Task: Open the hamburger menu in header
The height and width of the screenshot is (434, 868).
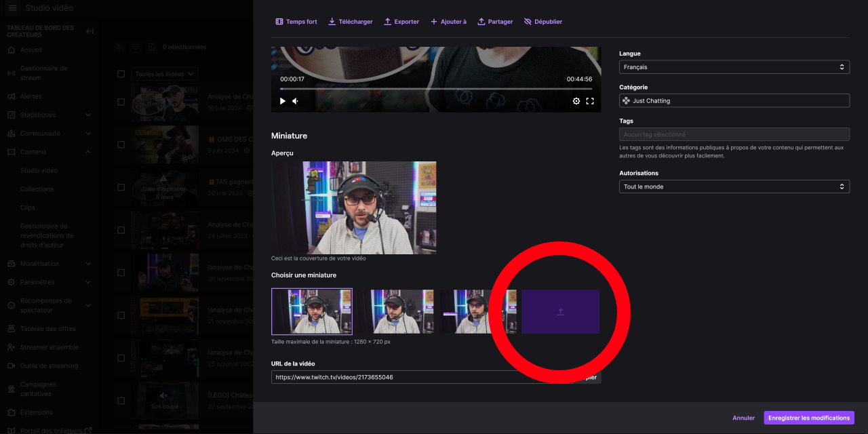Action: [12, 8]
